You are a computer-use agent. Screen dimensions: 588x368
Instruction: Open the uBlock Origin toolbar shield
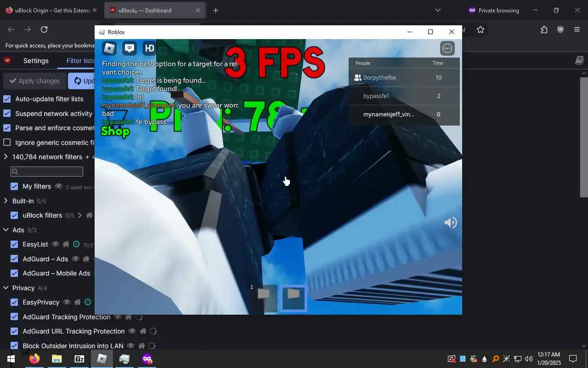click(x=560, y=29)
